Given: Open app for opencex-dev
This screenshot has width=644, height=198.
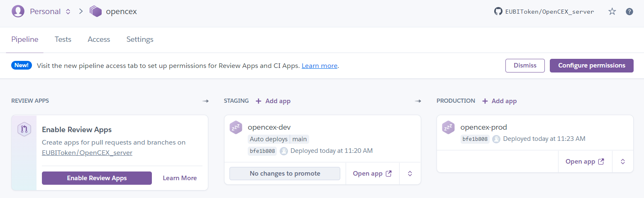Looking at the screenshot, I should (372, 174).
